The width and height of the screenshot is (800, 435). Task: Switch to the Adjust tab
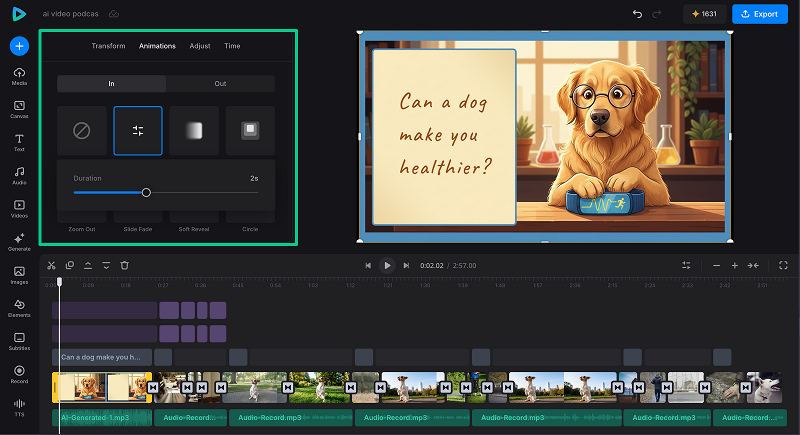click(200, 46)
